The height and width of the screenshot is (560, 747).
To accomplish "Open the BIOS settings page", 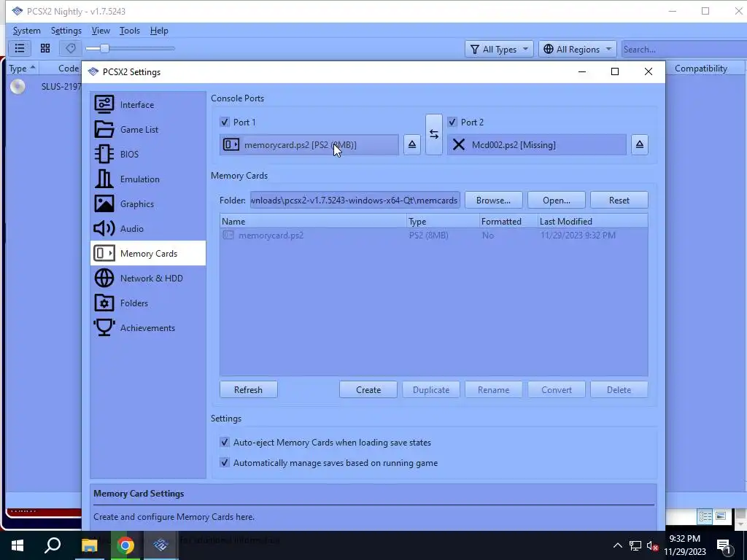I will click(147, 155).
